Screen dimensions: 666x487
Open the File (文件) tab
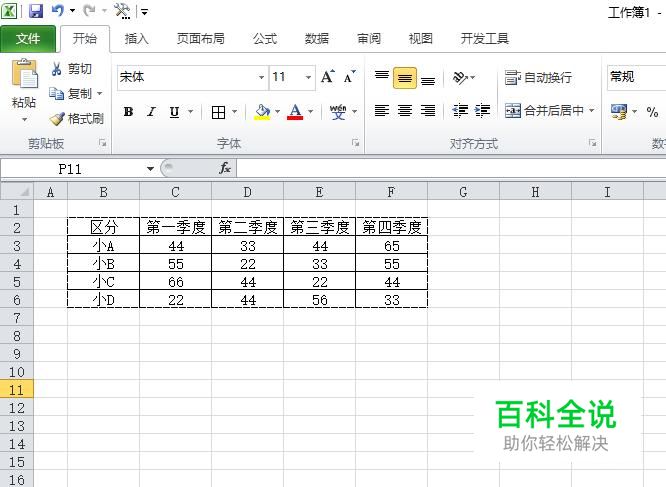[x=28, y=39]
